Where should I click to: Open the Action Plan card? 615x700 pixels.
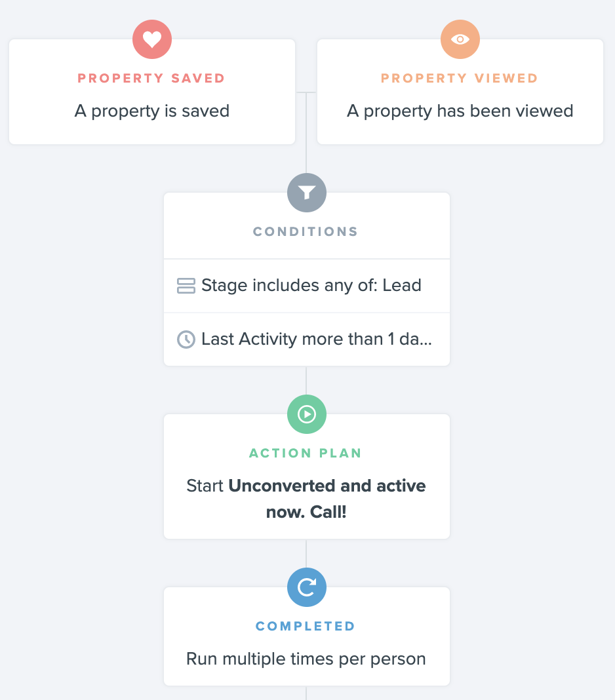coord(307,476)
